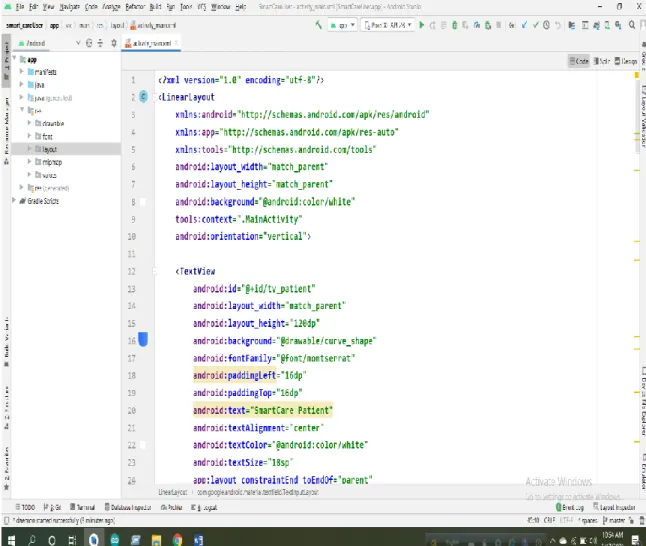The image size is (646, 546).
Task: Expand the font folder
Action: point(29,136)
